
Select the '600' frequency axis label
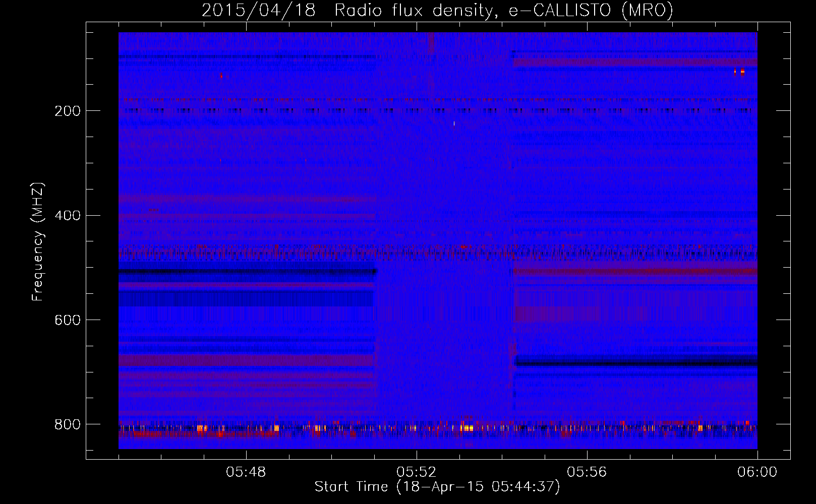(x=68, y=321)
